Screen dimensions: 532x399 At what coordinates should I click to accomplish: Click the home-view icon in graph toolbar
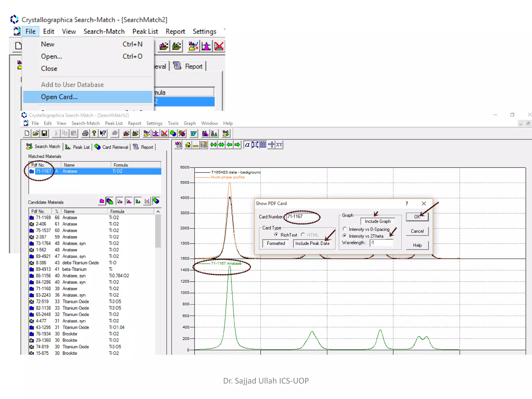click(x=188, y=145)
